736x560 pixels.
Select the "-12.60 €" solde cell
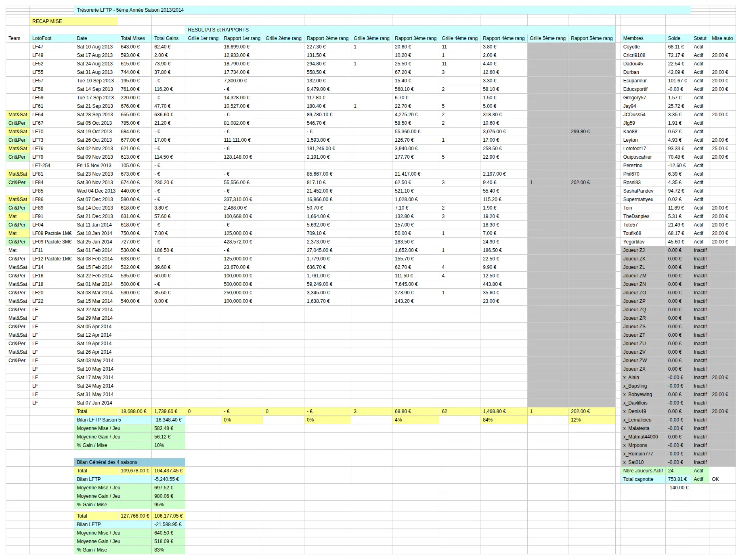(678, 166)
